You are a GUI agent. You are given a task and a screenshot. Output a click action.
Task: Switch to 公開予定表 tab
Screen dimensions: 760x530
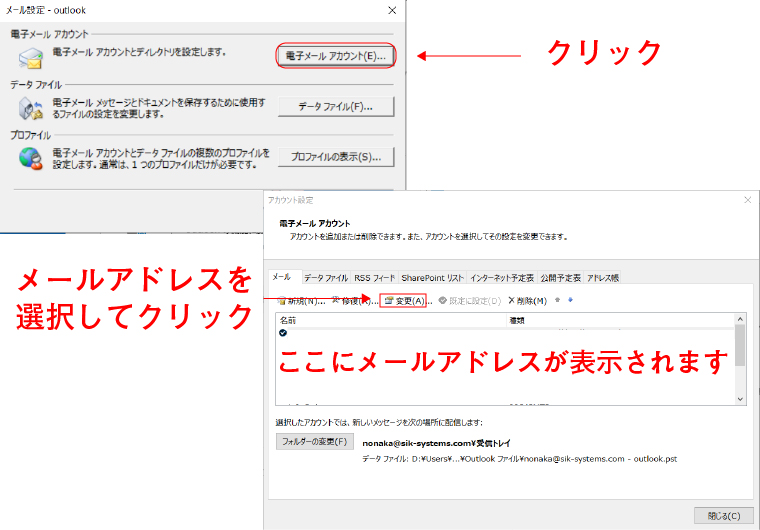(x=560, y=278)
